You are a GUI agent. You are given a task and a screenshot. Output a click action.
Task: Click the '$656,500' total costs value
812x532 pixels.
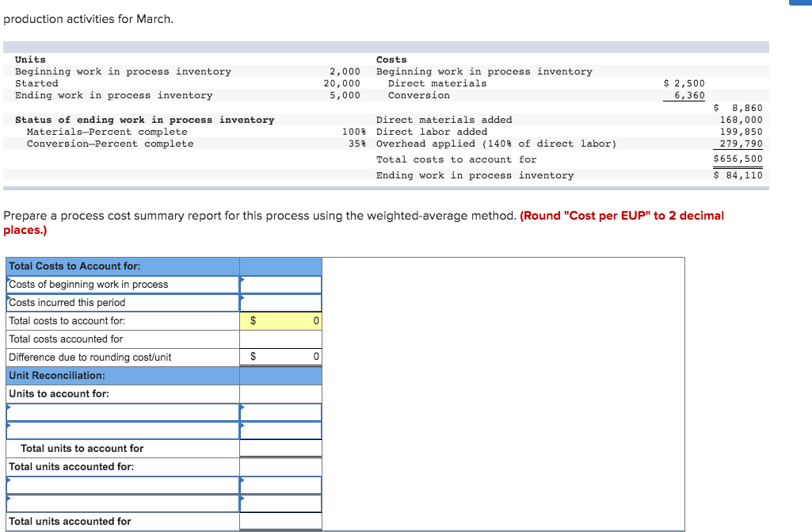738,159
